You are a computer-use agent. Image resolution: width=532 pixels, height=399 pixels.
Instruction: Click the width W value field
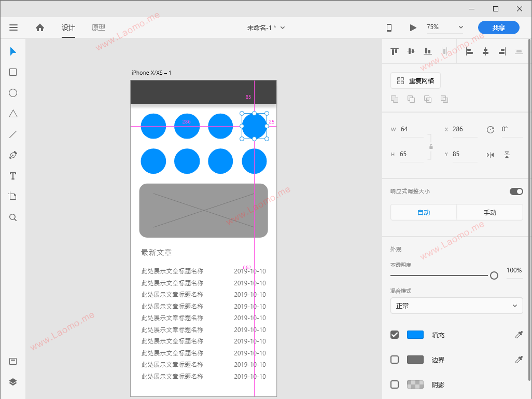(412, 129)
